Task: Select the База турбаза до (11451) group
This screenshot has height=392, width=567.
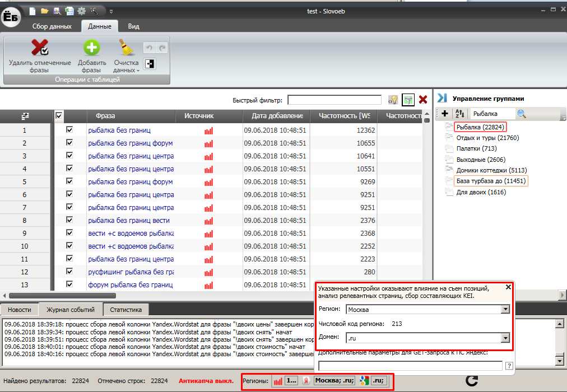Action: click(491, 181)
